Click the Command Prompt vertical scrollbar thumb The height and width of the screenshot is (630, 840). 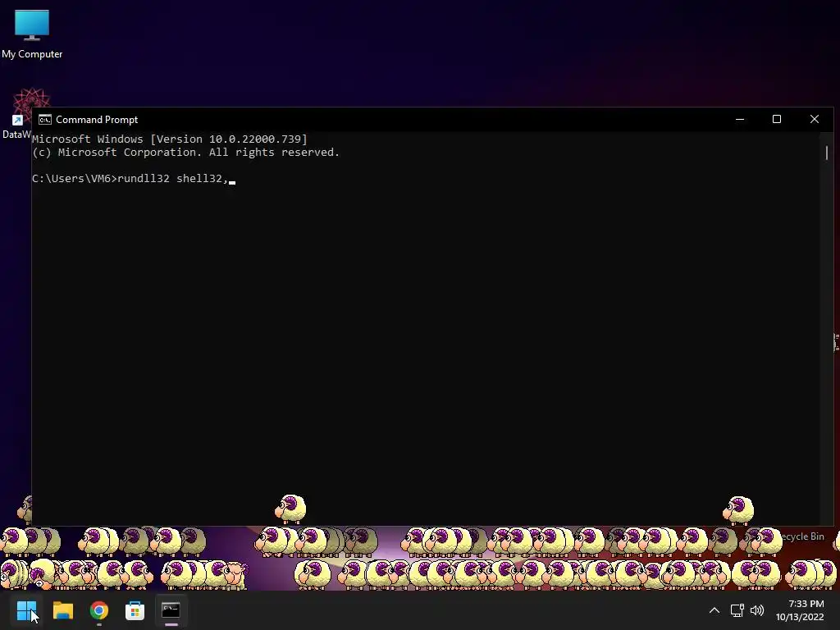click(827, 152)
